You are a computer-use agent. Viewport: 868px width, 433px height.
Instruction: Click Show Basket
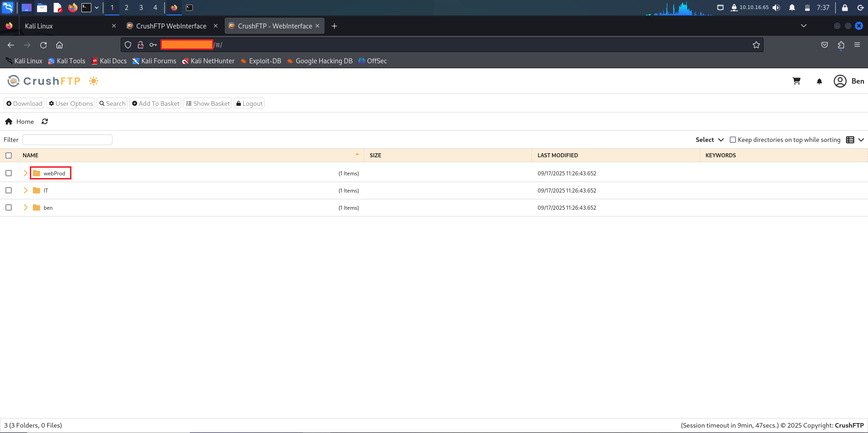[208, 104]
